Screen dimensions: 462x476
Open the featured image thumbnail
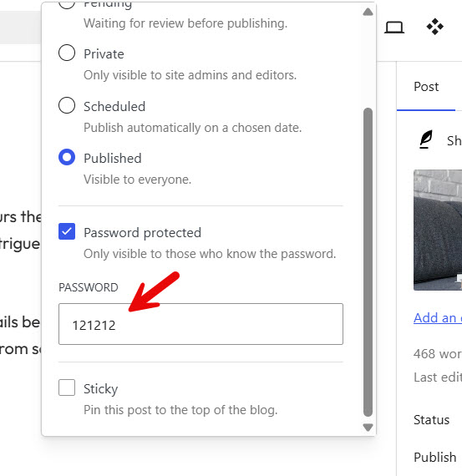click(x=438, y=230)
